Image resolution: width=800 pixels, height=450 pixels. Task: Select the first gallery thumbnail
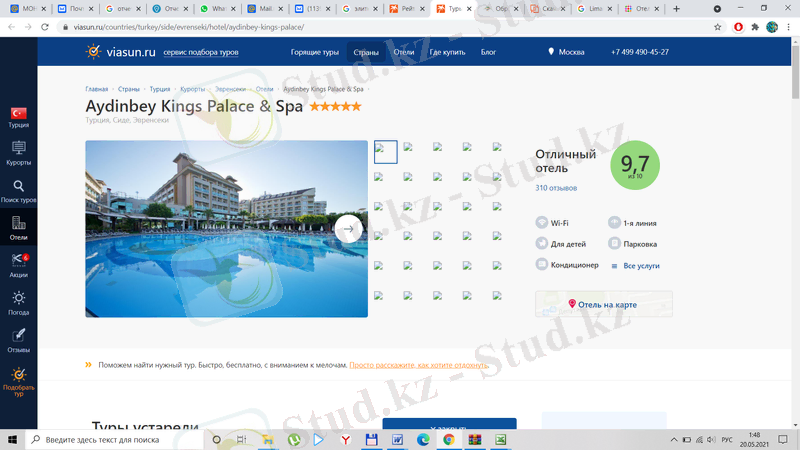click(385, 152)
